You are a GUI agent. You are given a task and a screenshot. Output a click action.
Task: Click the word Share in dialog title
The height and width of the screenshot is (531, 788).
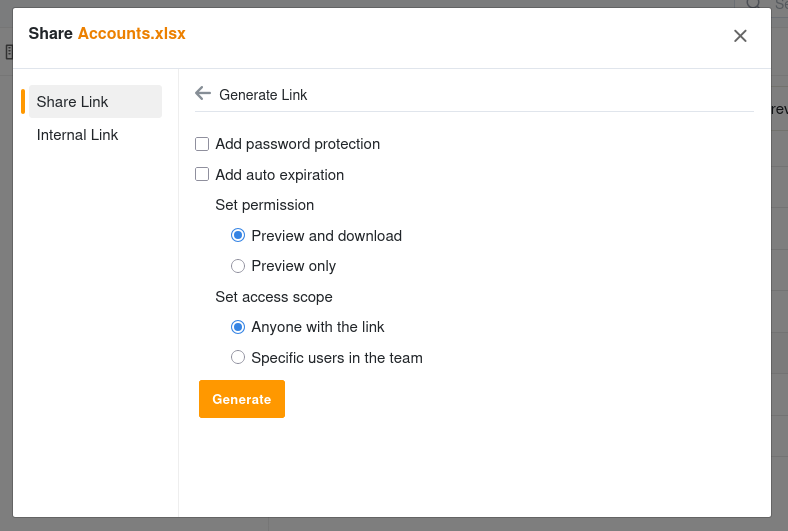[50, 33]
